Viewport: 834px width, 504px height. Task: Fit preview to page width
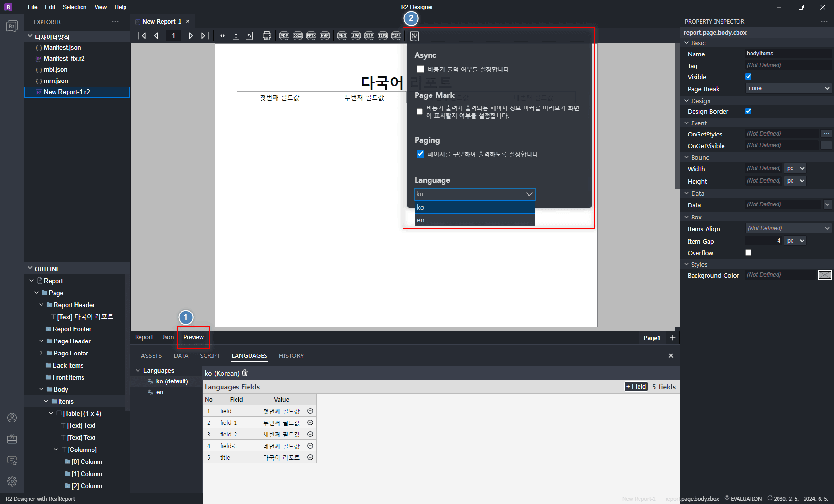click(222, 36)
